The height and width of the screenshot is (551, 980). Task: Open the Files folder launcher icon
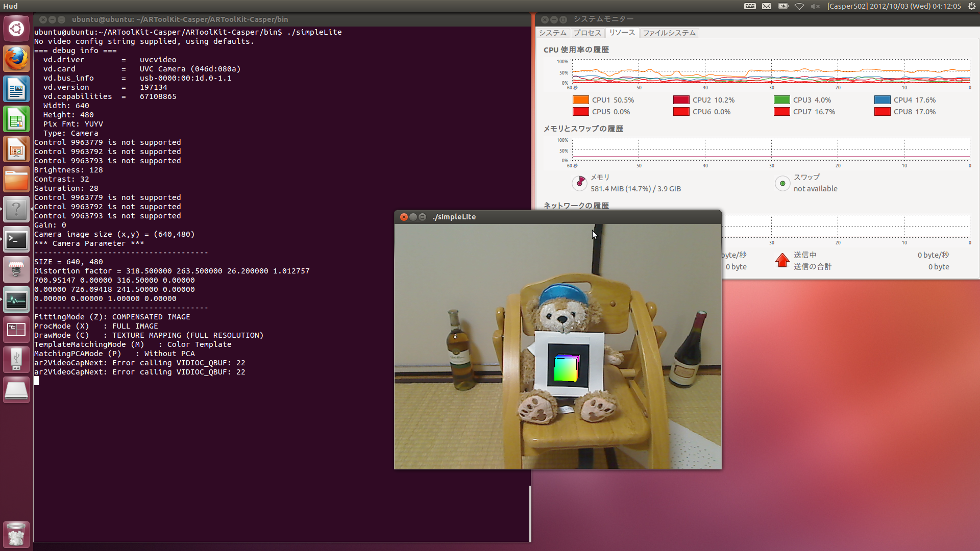(x=16, y=180)
